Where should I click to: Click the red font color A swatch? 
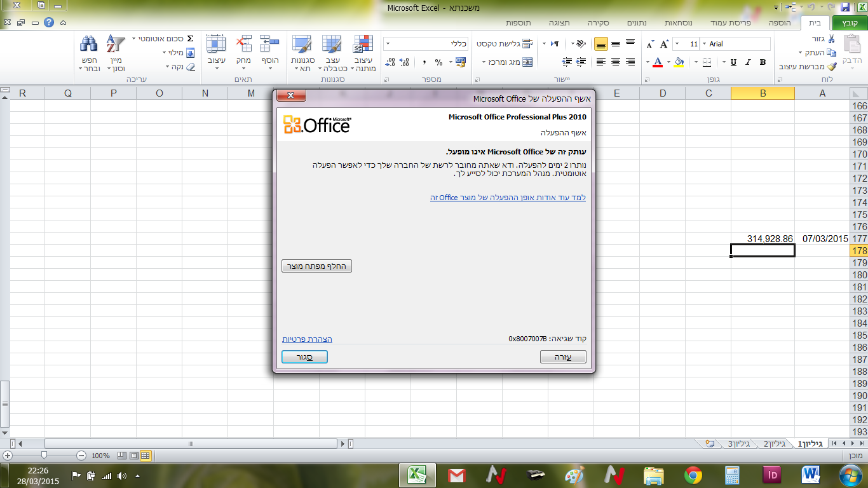tap(658, 62)
